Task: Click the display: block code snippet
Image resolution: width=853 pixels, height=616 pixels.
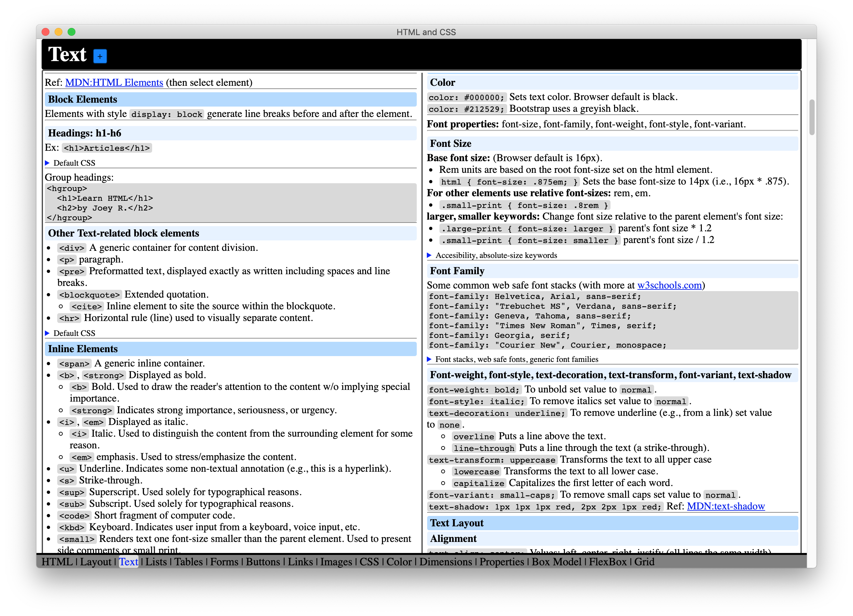Action: (167, 114)
